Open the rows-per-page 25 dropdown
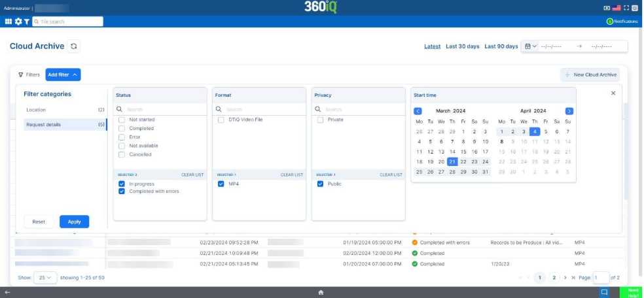 point(45,278)
